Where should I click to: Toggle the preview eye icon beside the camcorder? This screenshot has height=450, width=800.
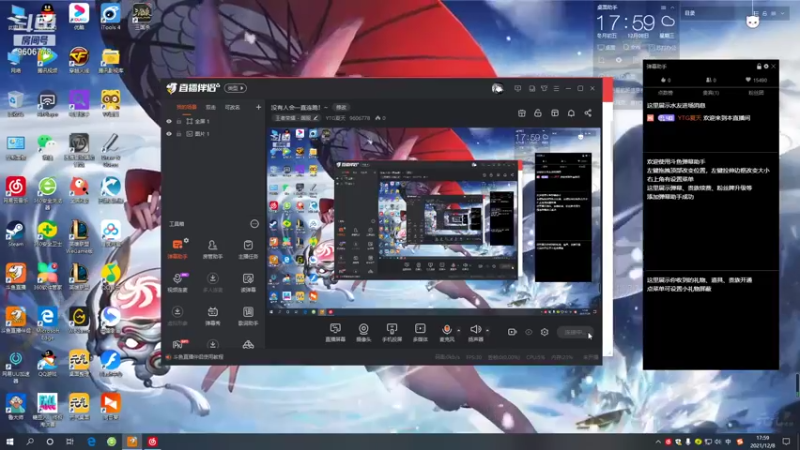529,332
